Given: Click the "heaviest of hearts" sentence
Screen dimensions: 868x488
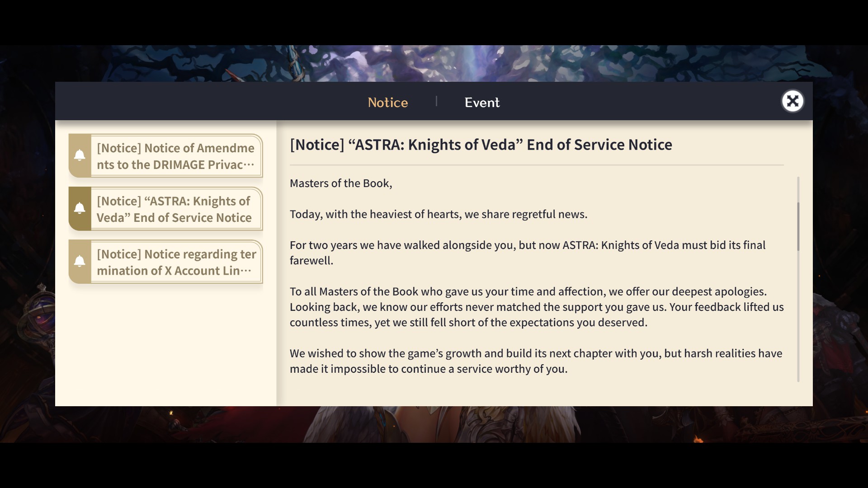Looking at the screenshot, I should (x=438, y=214).
